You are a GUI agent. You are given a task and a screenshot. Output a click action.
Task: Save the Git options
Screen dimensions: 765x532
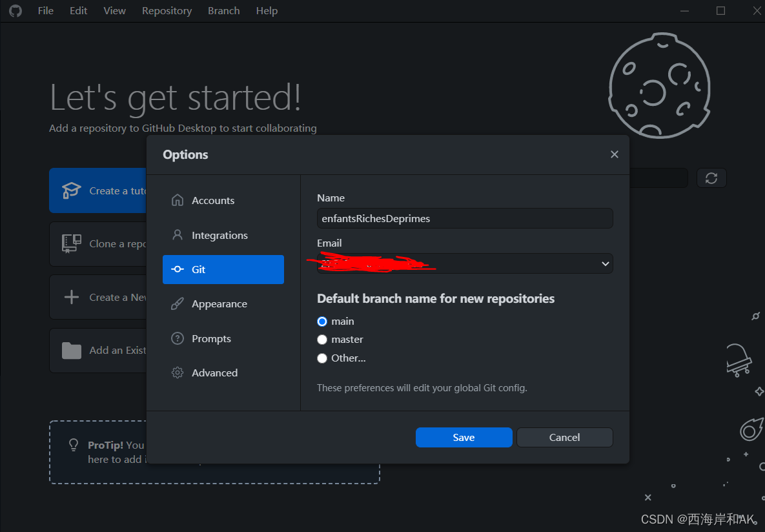click(x=464, y=437)
